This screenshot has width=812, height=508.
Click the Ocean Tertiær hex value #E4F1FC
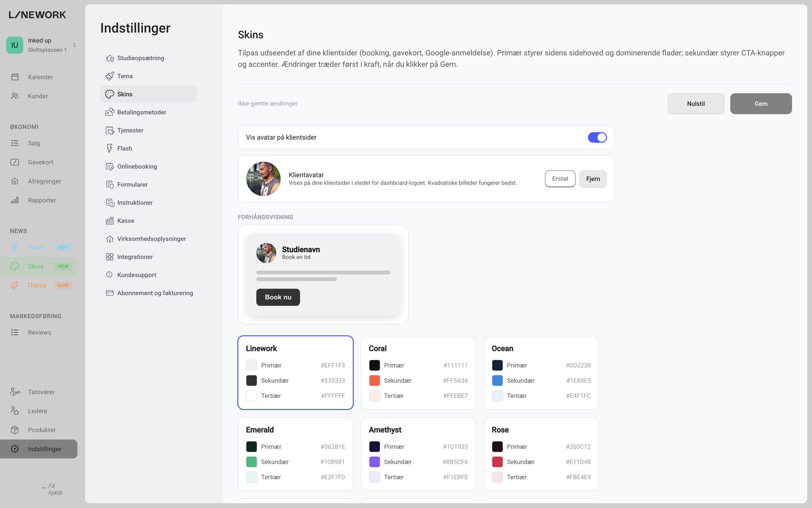(x=579, y=396)
